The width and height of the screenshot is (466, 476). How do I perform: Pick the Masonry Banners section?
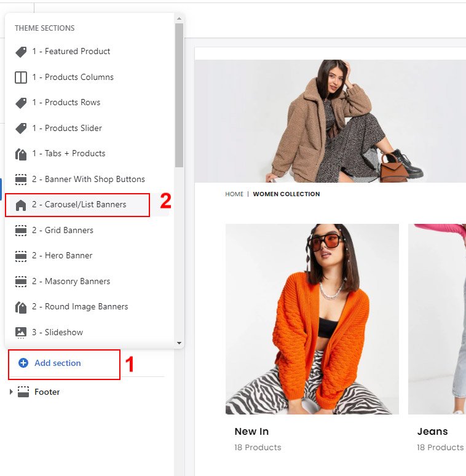pos(77,282)
